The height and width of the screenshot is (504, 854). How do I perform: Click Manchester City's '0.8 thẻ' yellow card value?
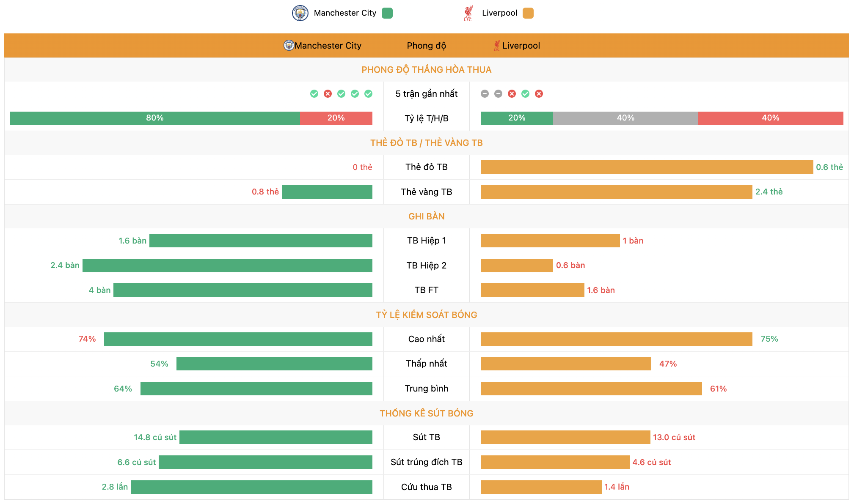coord(265,192)
